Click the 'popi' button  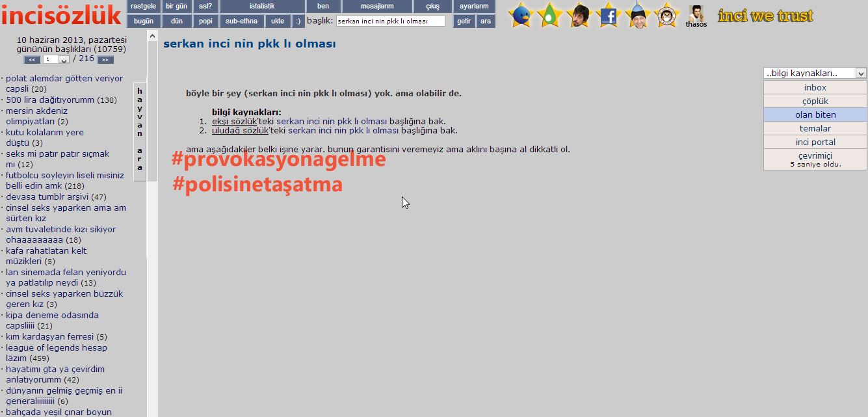tap(205, 21)
